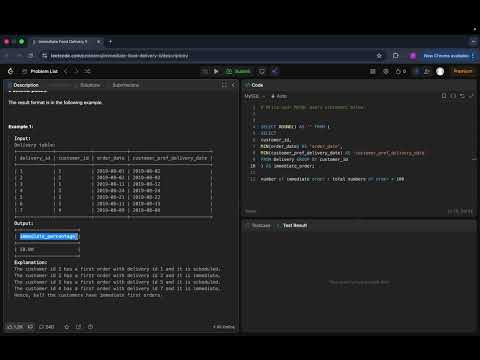
Task: Add problem to favorites star
Action: point(67,327)
